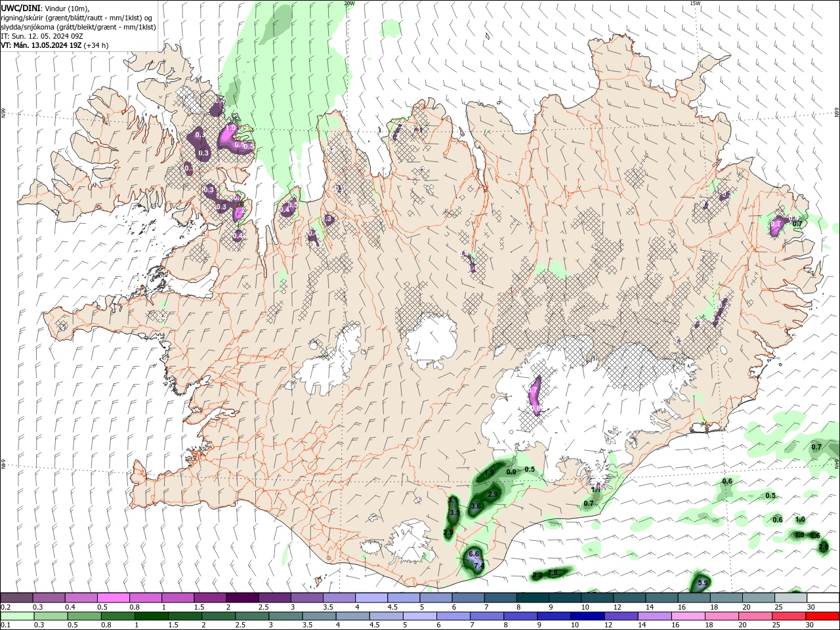Image resolution: width=840 pixels, height=630 pixels.
Task: Click the pale green rain swatch labeled 0.1
Action: point(16,616)
